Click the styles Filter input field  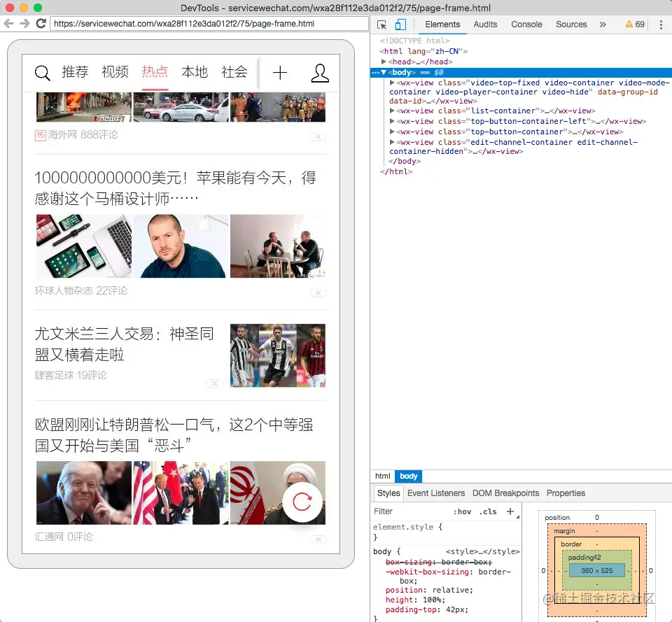point(409,511)
